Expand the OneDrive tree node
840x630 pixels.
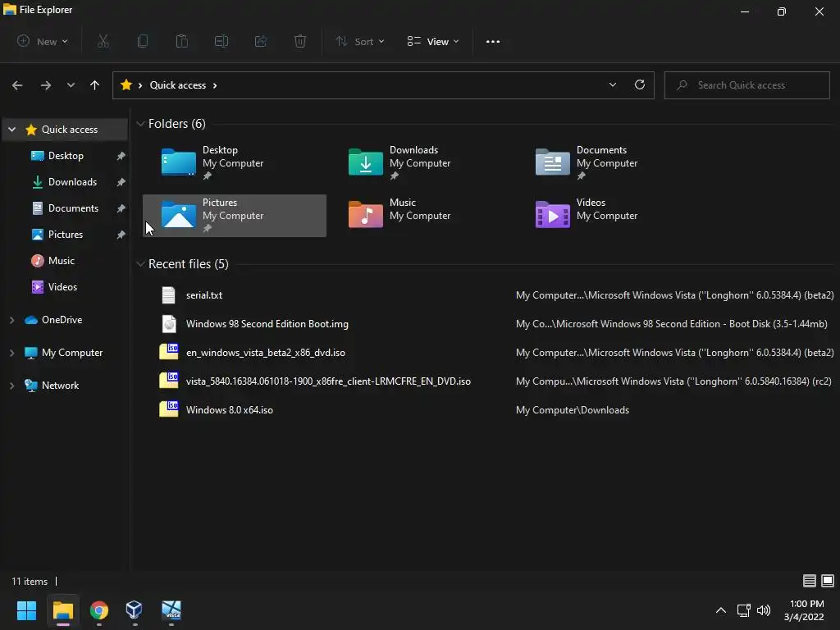pos(11,320)
